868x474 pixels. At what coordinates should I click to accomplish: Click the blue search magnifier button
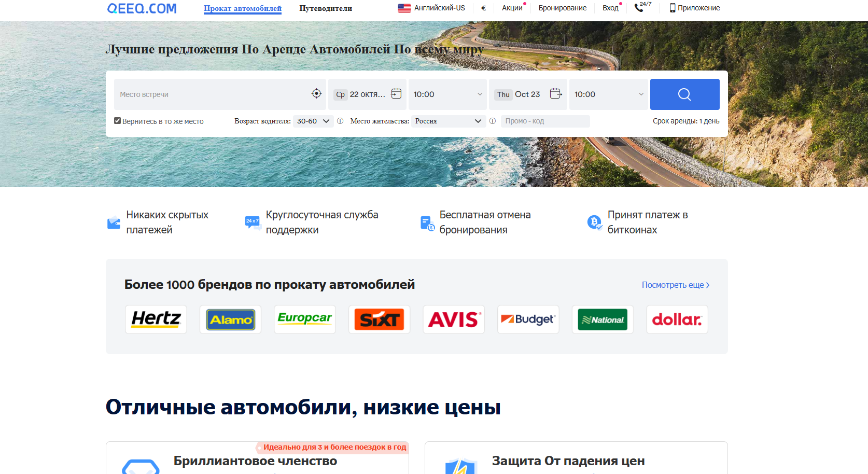pyautogui.click(x=684, y=94)
